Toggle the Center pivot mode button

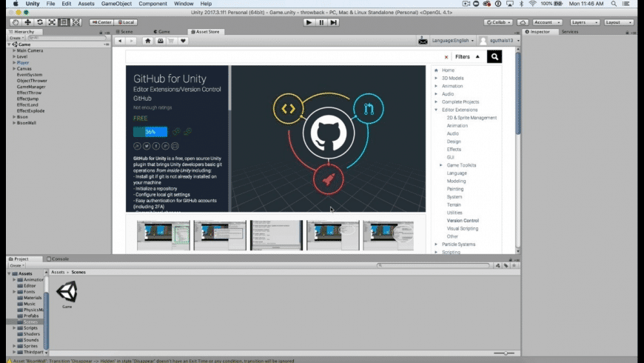(x=101, y=22)
